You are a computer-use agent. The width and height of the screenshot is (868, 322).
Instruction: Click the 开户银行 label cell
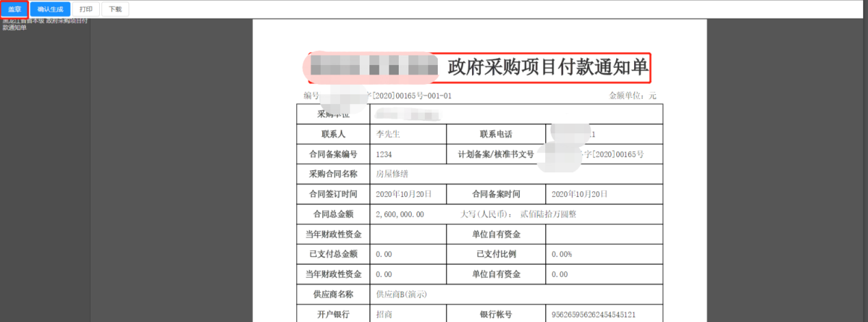point(333,314)
